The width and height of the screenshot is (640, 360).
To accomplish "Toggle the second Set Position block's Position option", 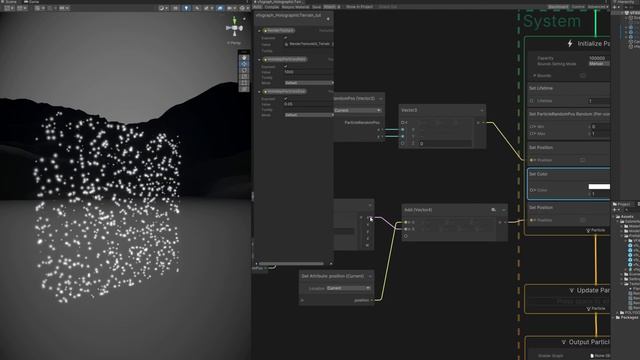I will pos(582,220).
